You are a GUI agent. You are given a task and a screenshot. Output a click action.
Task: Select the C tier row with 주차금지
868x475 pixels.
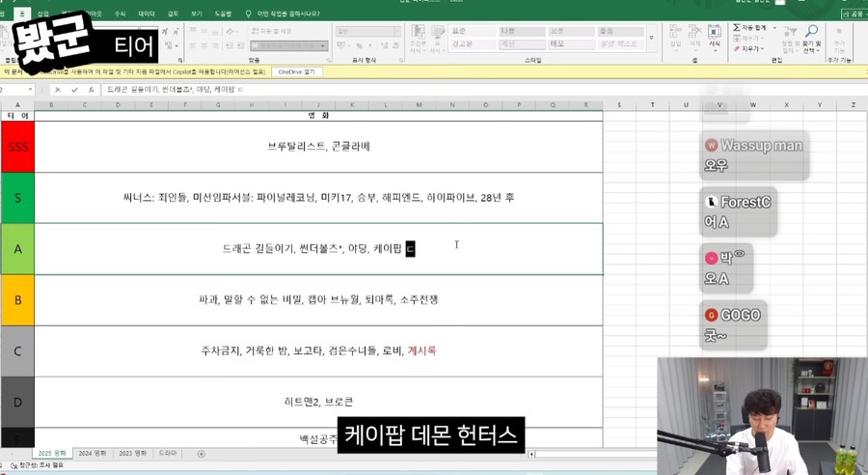[318, 350]
